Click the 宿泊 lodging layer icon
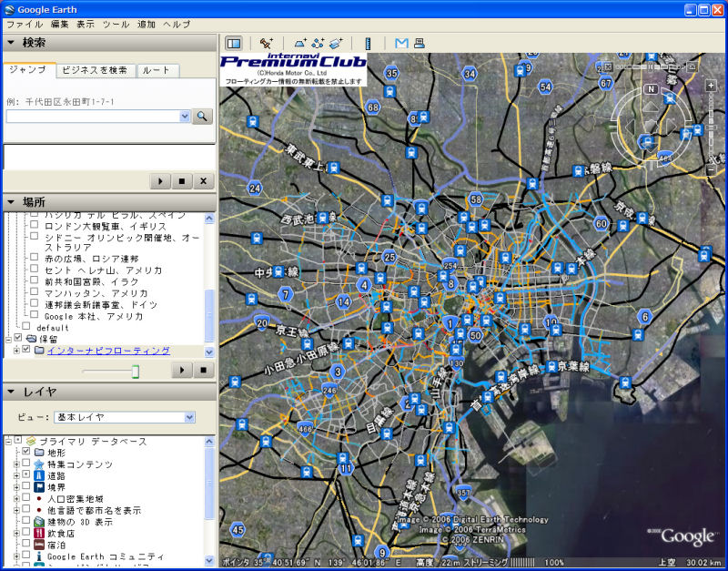The image size is (728, 571). [x=39, y=545]
